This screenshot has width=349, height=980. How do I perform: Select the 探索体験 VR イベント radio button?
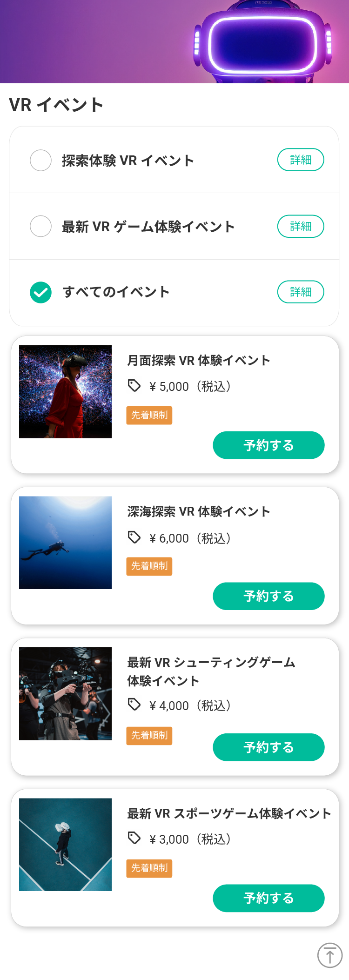(40, 160)
